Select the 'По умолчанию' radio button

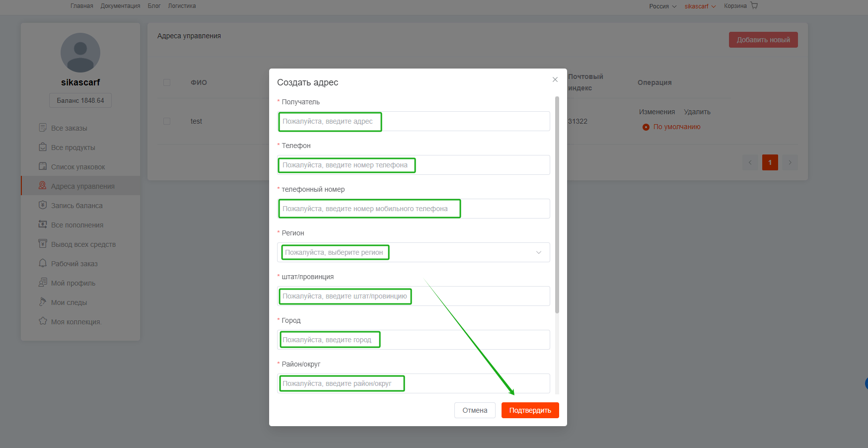point(646,127)
